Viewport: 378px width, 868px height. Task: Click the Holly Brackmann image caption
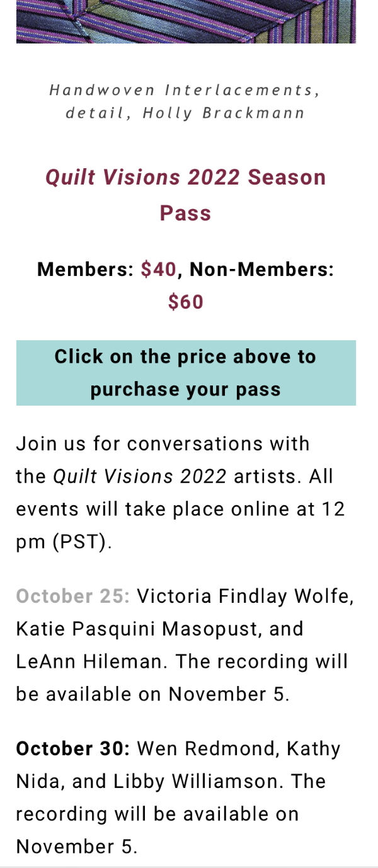(x=186, y=102)
